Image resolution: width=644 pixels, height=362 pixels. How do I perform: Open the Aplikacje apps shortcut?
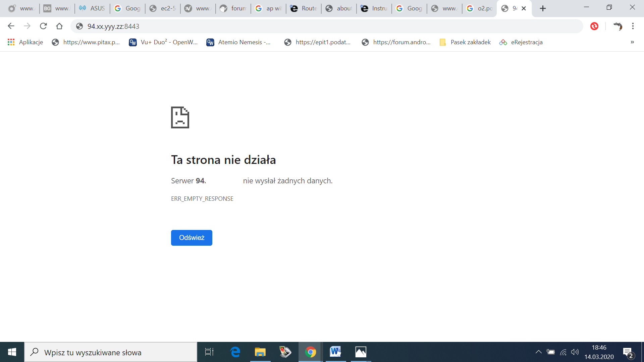[x=25, y=42]
